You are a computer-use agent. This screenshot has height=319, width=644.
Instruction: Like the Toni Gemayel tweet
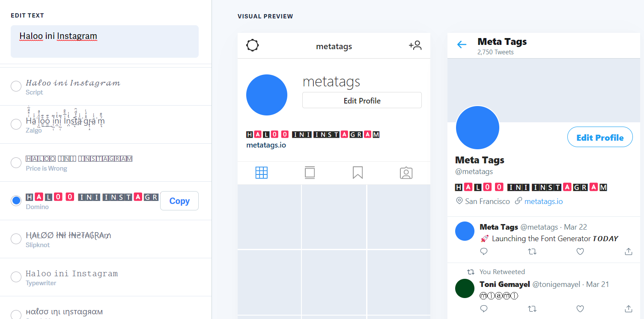click(580, 309)
